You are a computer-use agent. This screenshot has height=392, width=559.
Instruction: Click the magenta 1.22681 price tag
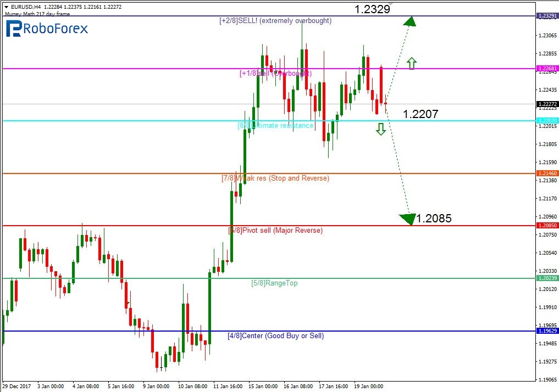coord(547,69)
